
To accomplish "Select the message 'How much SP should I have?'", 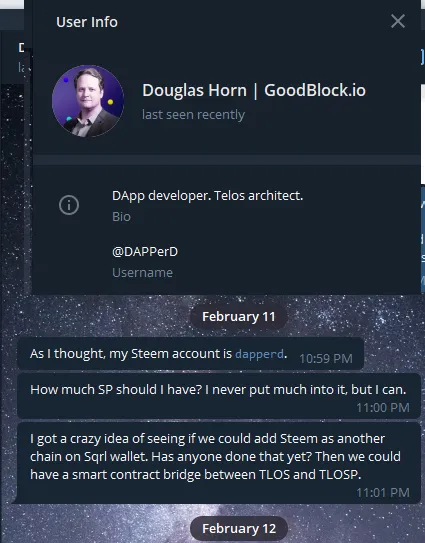I will click(219, 396).
